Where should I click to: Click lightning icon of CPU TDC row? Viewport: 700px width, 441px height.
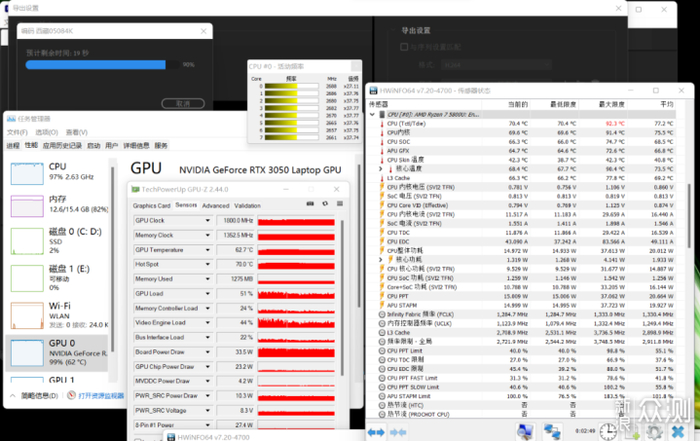click(x=382, y=233)
